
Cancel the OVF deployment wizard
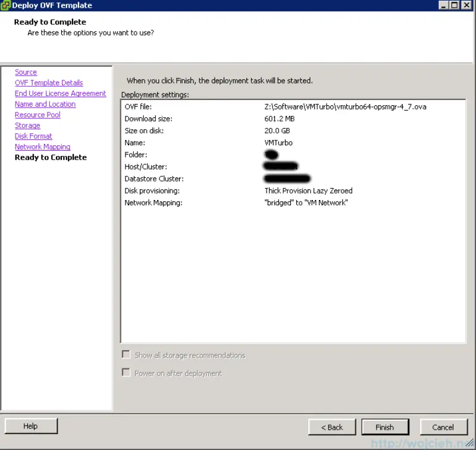(x=444, y=427)
